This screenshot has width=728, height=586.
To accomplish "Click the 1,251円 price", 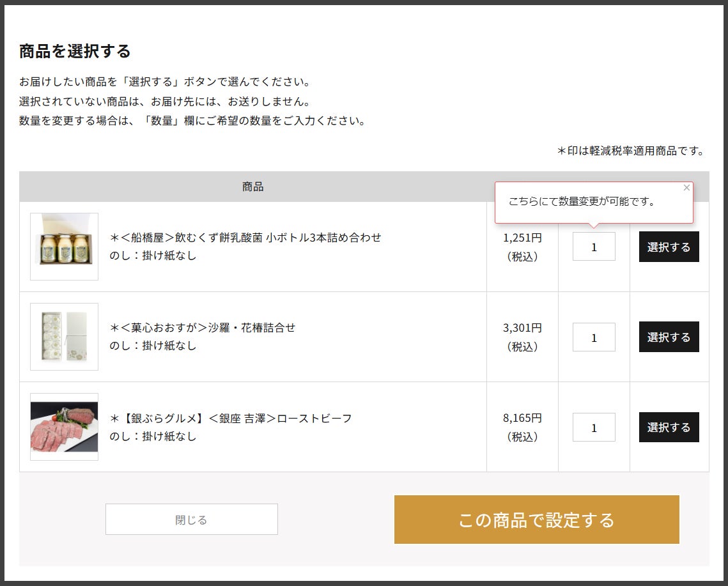I will (x=522, y=238).
